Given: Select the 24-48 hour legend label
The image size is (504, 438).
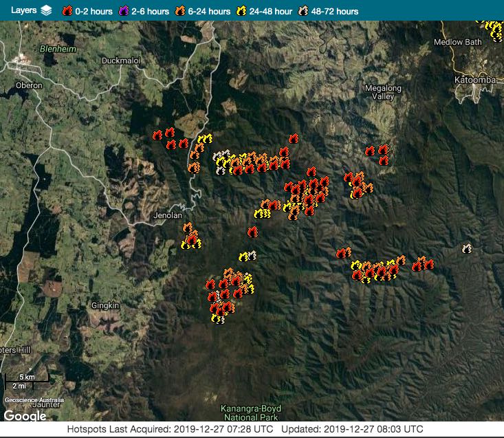Looking at the screenshot, I should pyautogui.click(x=271, y=12).
